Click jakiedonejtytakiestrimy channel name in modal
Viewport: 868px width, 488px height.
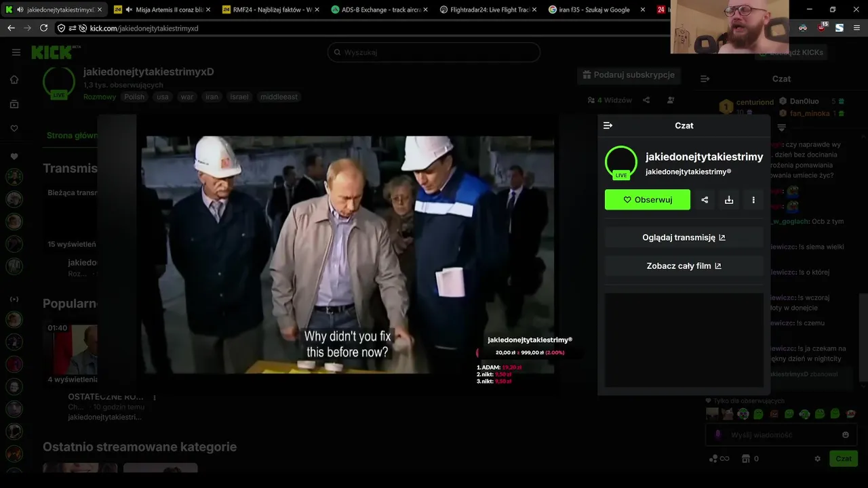point(704,157)
